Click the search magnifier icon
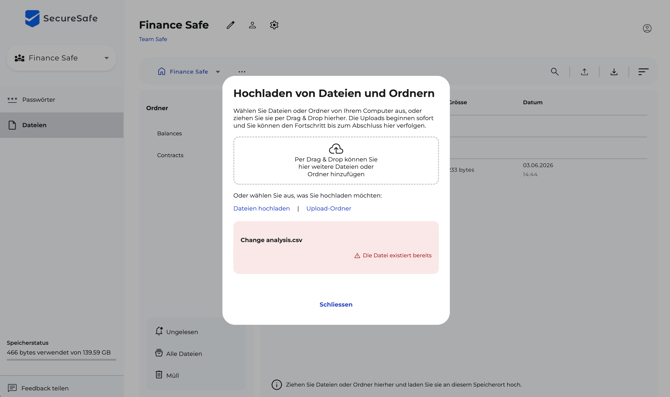This screenshot has width=670, height=397. 555,72
